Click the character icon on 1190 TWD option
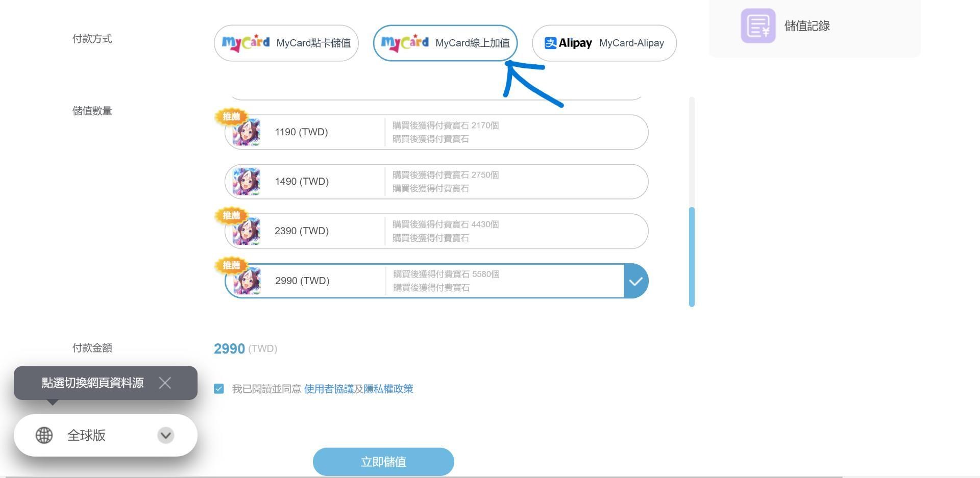Viewport: 980px width, 478px height. (247, 132)
